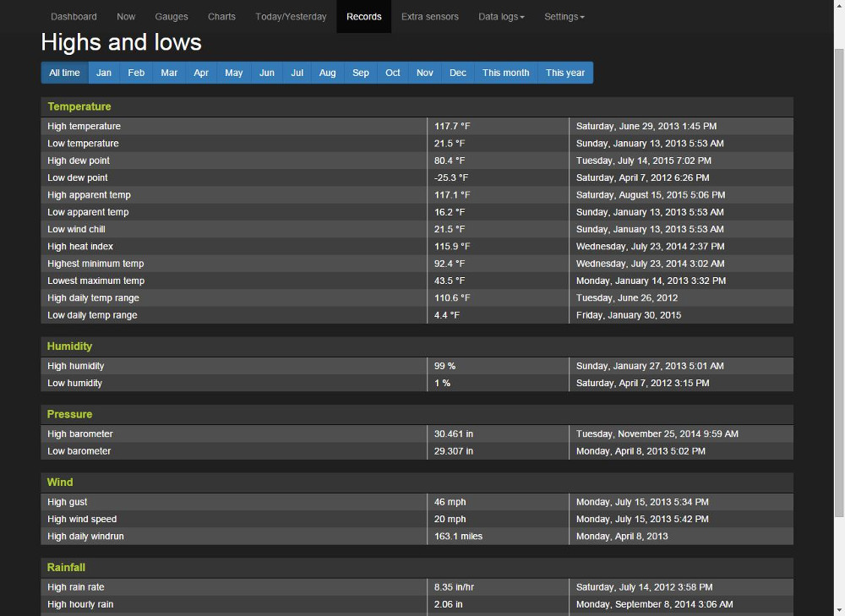Click the Tuesday, November 25, 2014 date
Viewport: 845px width, 616px height.
(657, 433)
